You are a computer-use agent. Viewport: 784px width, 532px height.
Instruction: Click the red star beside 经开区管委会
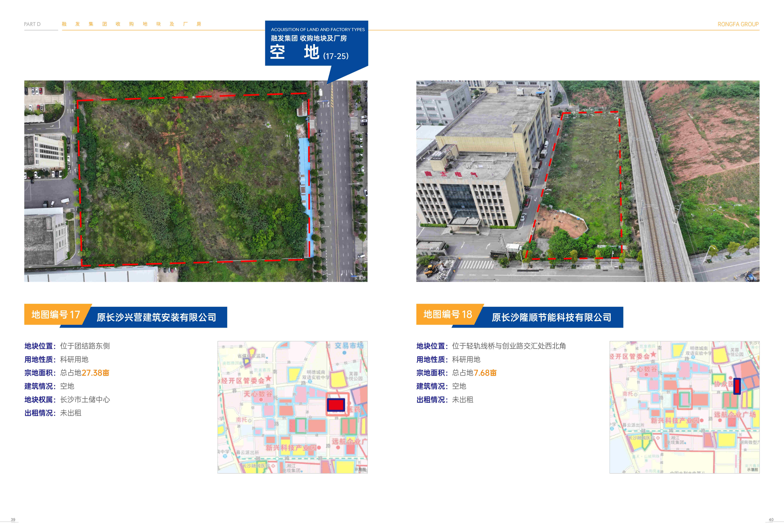click(x=269, y=378)
